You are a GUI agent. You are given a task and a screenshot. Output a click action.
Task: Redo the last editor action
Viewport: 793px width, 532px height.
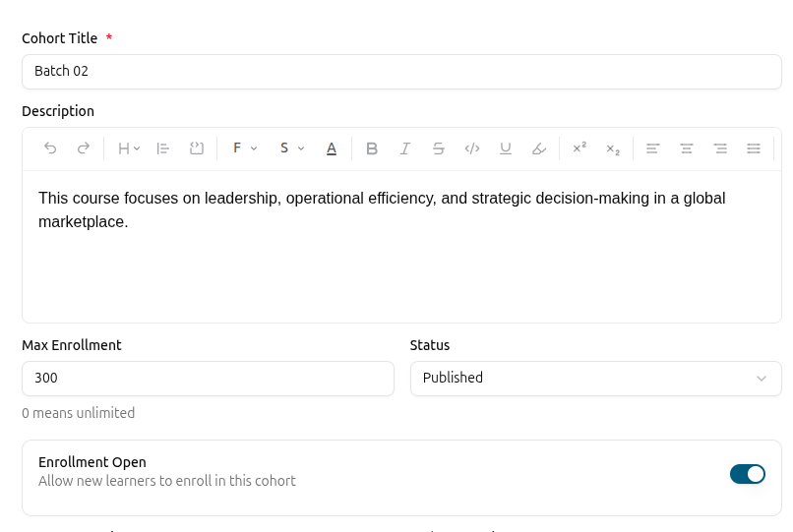point(84,148)
